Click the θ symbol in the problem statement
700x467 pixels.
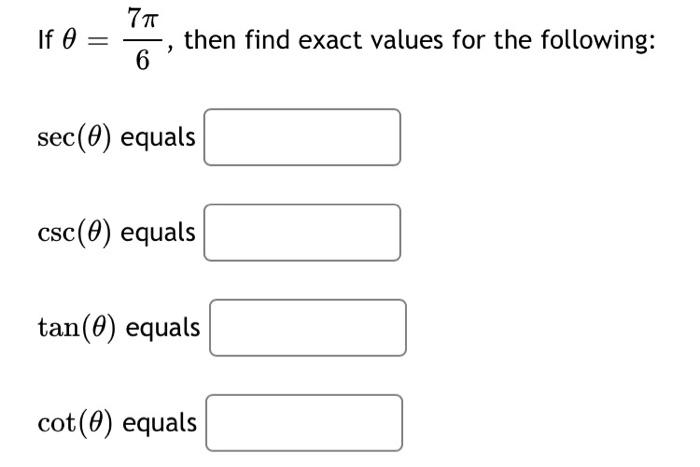pos(68,40)
